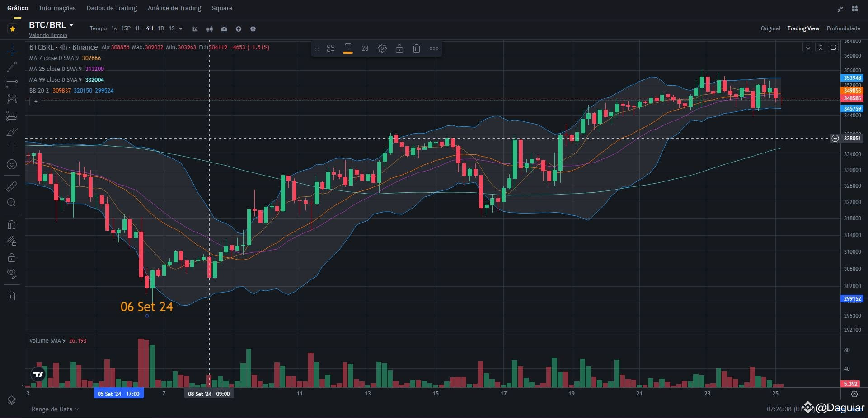Select the brush drawing tool
The height and width of the screenshot is (418, 868).
[x=12, y=132]
